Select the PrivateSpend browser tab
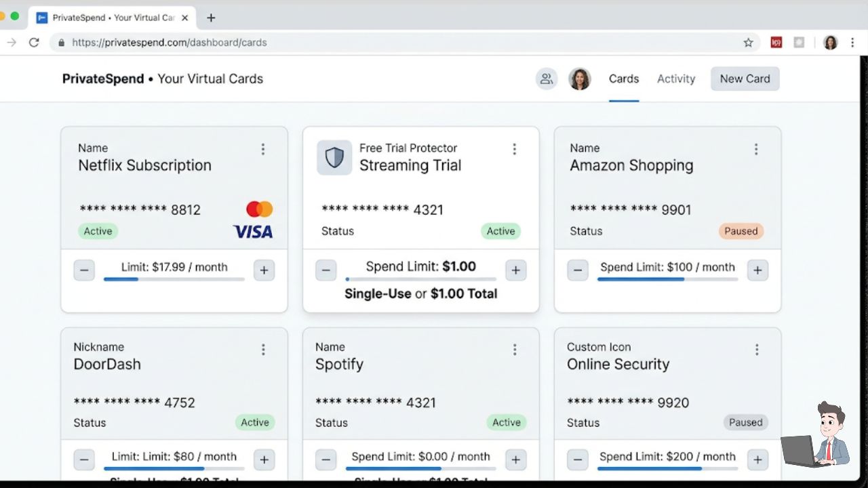The height and width of the screenshot is (488, 868). 112,18
